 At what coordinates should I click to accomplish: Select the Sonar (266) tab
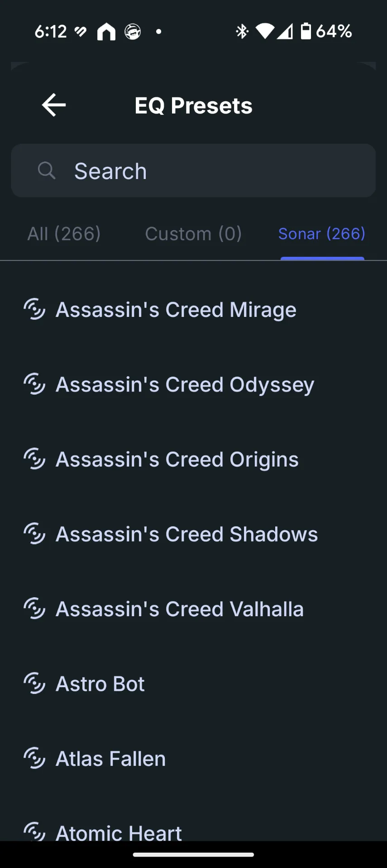click(x=322, y=234)
